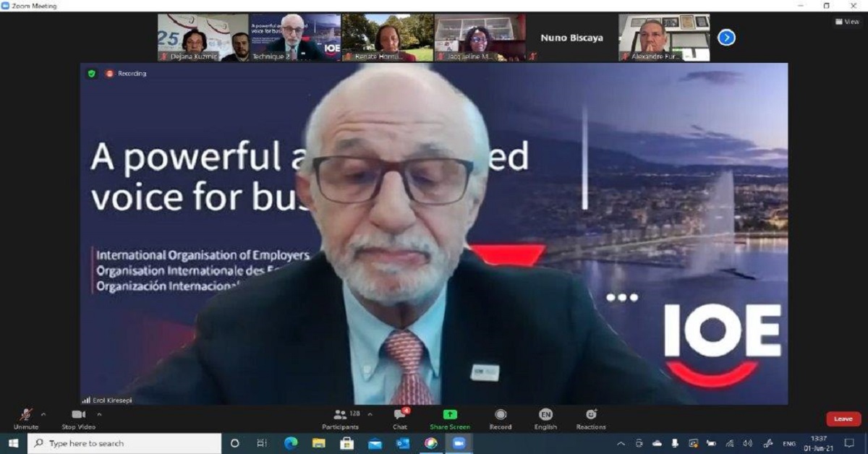Click the red Recording indicator
Screen dimensions: 868x454
pyautogui.click(x=127, y=74)
